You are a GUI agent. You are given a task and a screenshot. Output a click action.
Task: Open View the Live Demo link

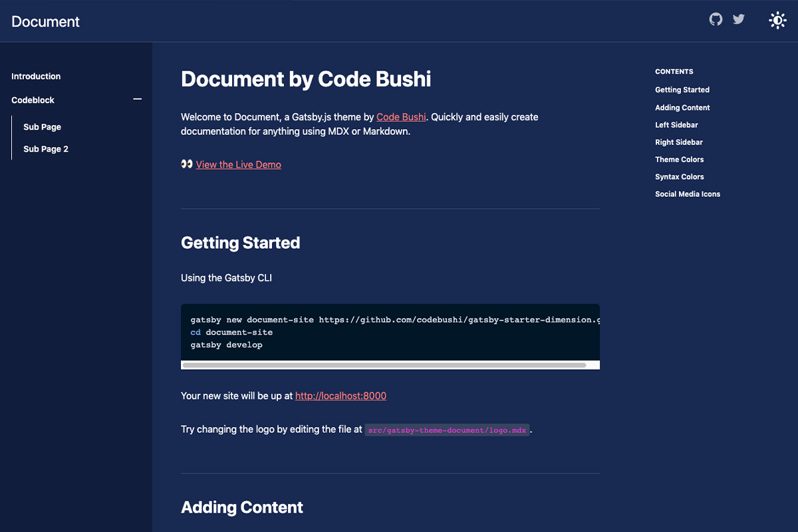(238, 165)
